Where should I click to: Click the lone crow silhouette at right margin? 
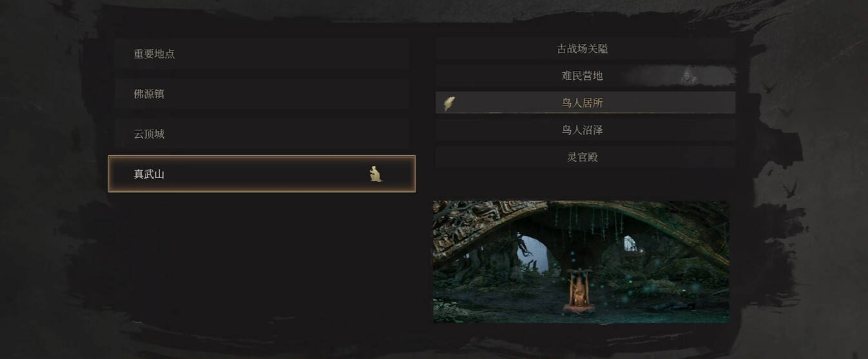789,189
